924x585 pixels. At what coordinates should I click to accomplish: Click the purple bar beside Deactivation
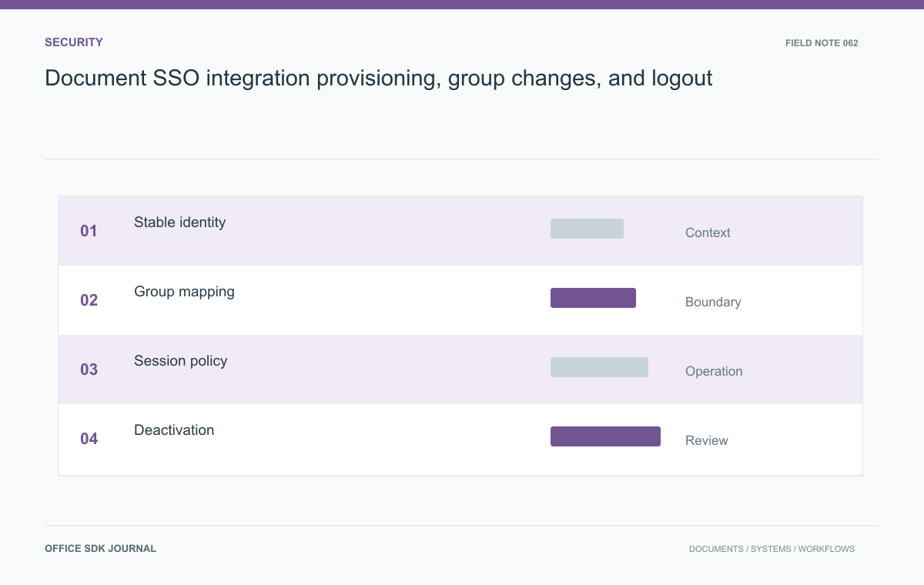pos(605,436)
